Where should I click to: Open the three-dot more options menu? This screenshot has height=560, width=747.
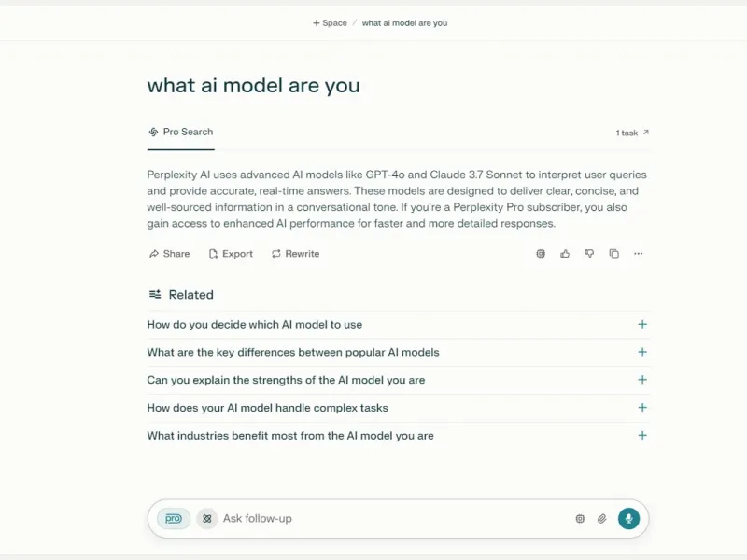[x=639, y=254]
